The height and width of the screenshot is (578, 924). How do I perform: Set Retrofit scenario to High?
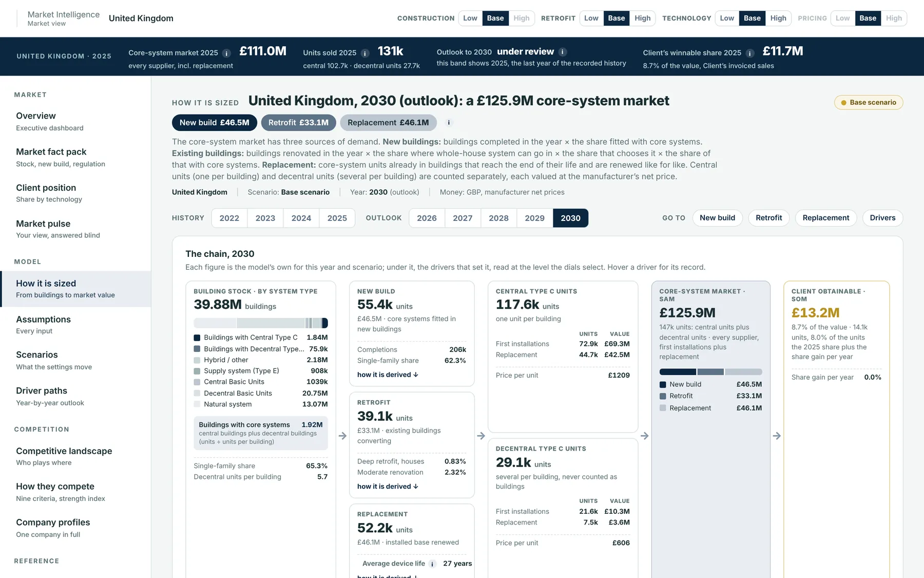click(642, 18)
